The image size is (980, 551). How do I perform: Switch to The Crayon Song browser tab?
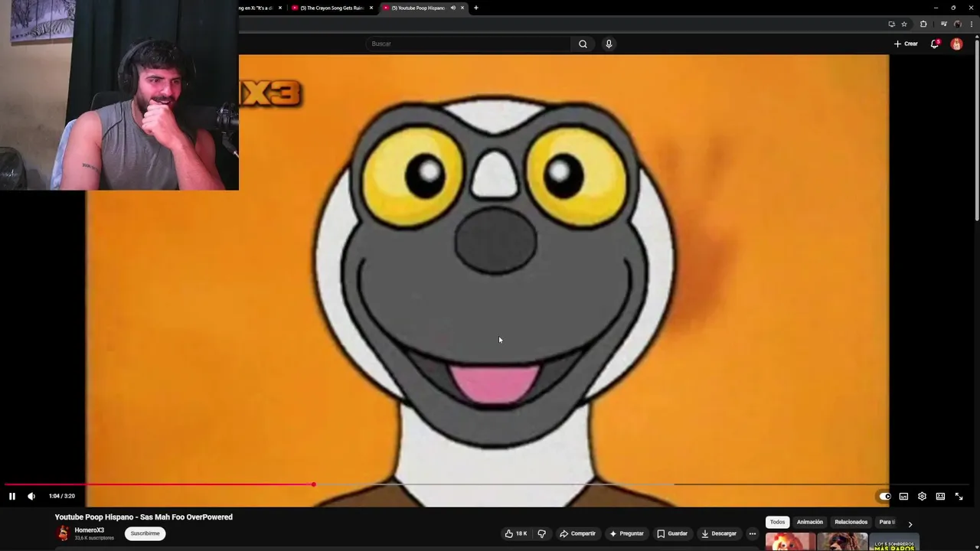point(331,8)
